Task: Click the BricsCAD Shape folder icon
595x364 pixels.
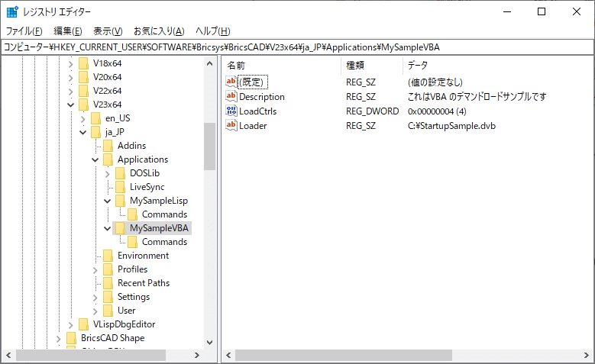Action: (x=71, y=338)
